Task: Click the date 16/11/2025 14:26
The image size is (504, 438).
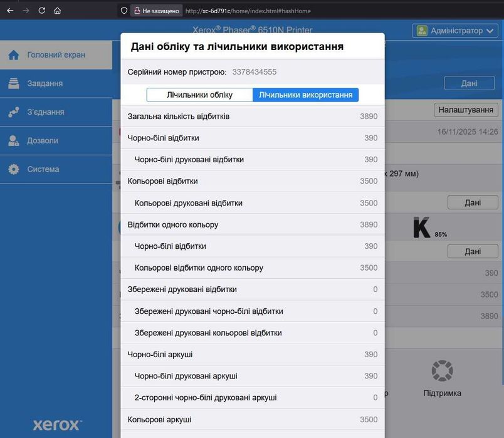Action: [x=468, y=132]
